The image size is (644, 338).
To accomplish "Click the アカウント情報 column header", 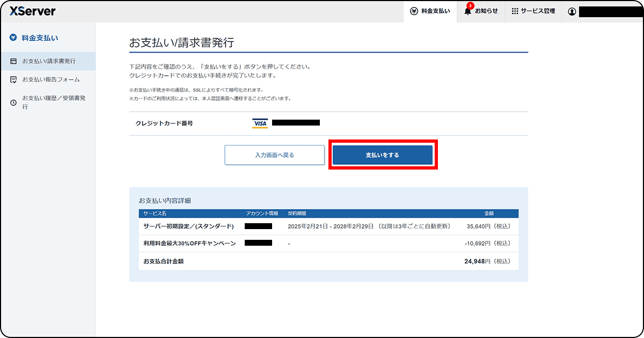I will coord(262,213).
